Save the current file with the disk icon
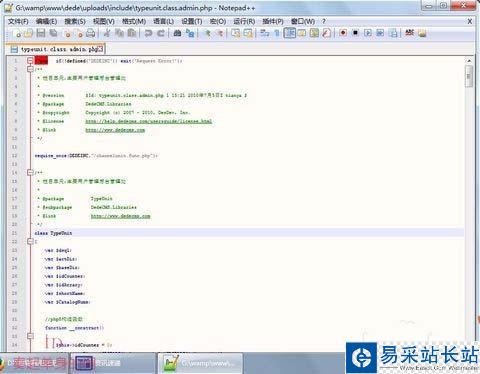 (x=41, y=33)
